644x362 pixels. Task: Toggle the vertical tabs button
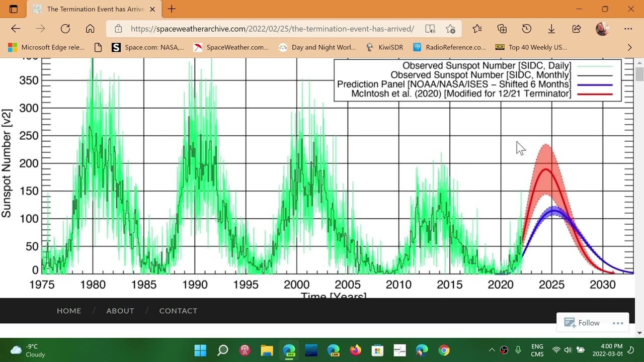click(14, 9)
